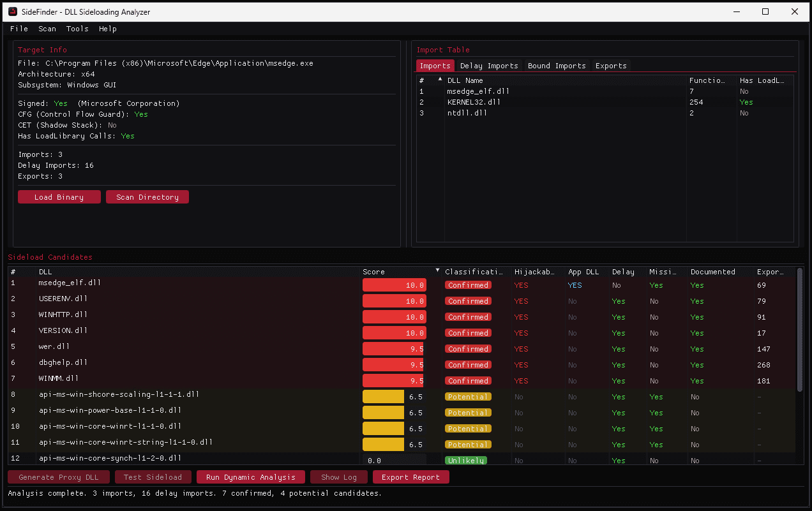This screenshot has height=511, width=812.
Task: Click the file path of msedge.exe
Action: tap(179, 63)
